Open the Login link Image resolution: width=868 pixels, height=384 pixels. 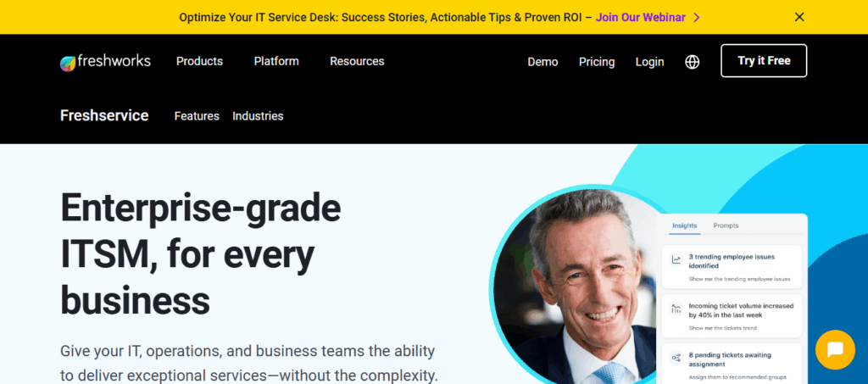coord(649,62)
